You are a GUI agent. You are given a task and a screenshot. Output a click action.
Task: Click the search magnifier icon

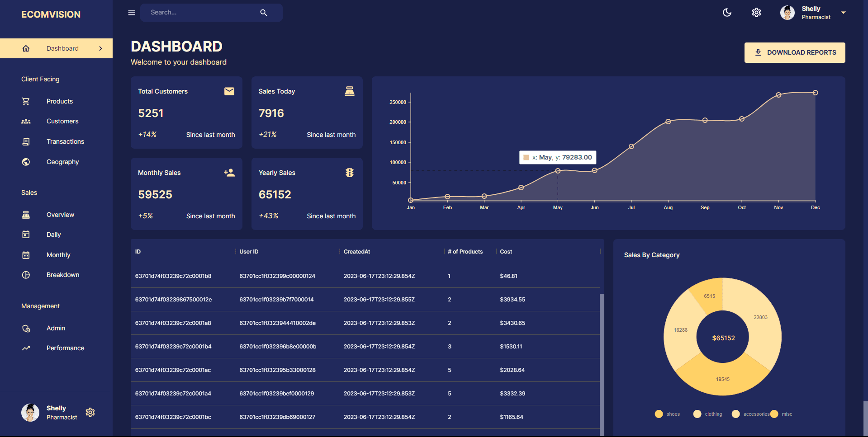[264, 12]
